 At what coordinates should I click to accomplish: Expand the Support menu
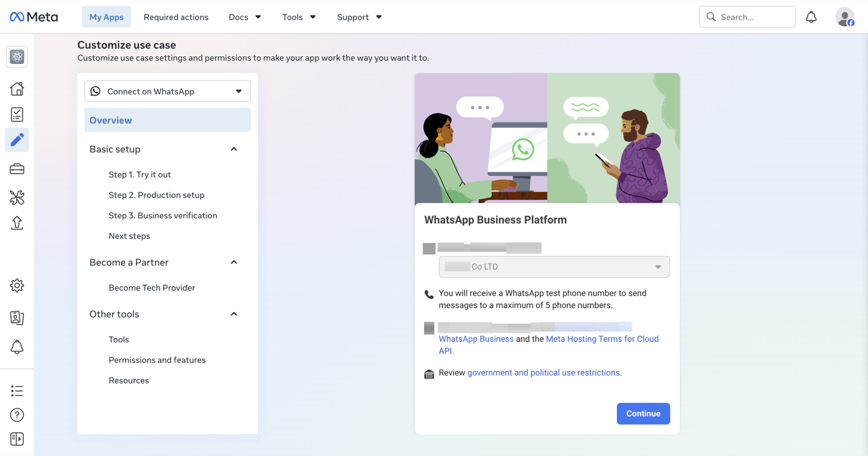pos(359,17)
